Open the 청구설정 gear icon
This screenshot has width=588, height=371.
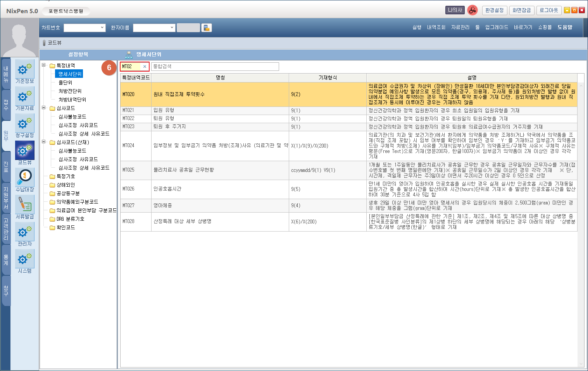coord(25,124)
